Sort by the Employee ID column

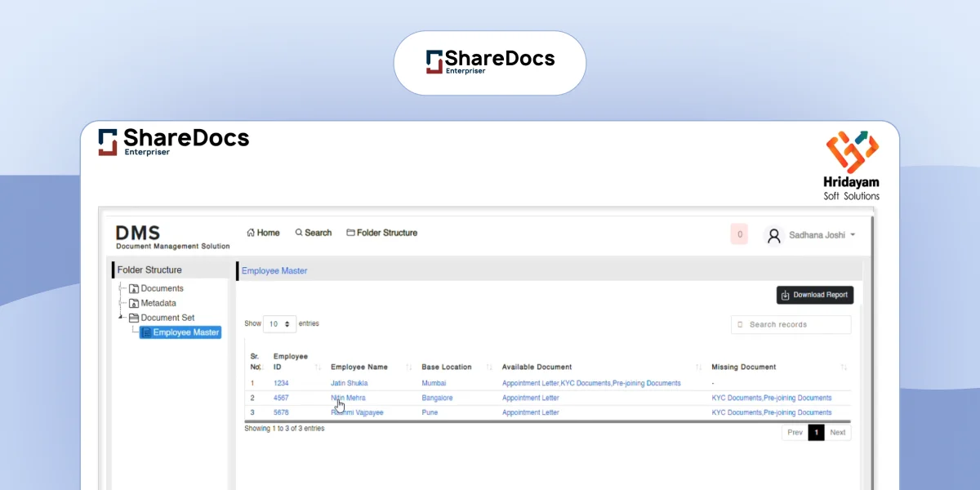click(x=297, y=362)
